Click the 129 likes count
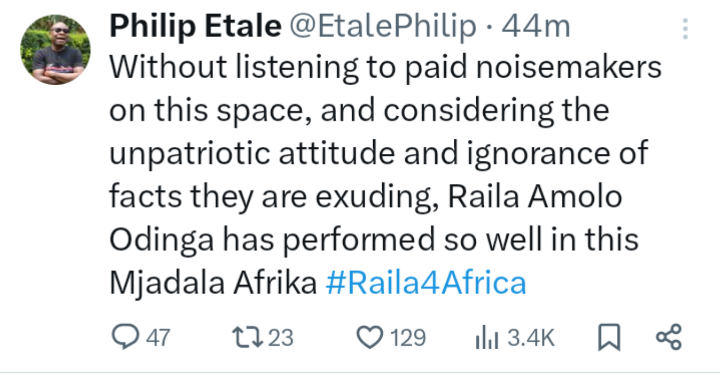Viewport: 720px width, 375px height. point(408,338)
